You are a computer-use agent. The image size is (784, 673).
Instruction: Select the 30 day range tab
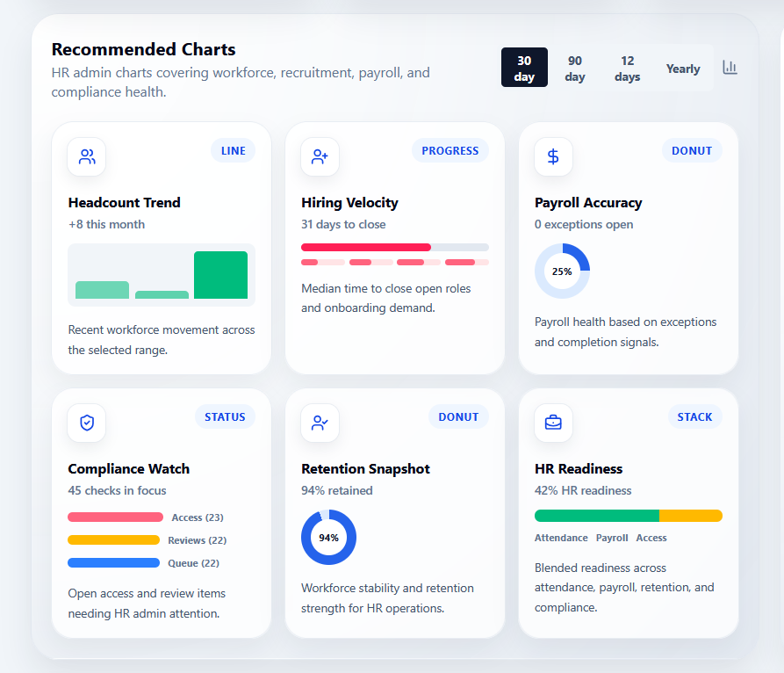pos(524,68)
